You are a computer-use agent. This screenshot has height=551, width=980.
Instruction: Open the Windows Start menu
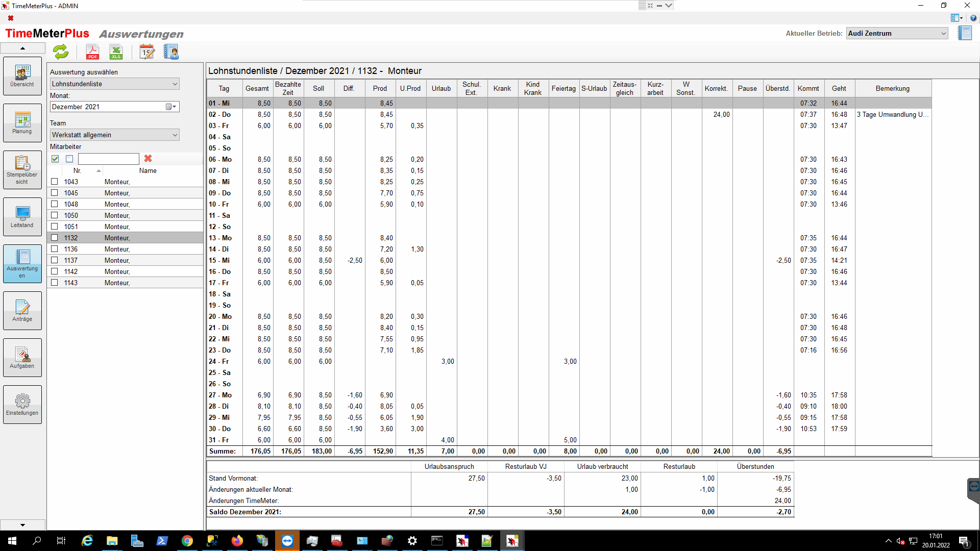pyautogui.click(x=12, y=541)
